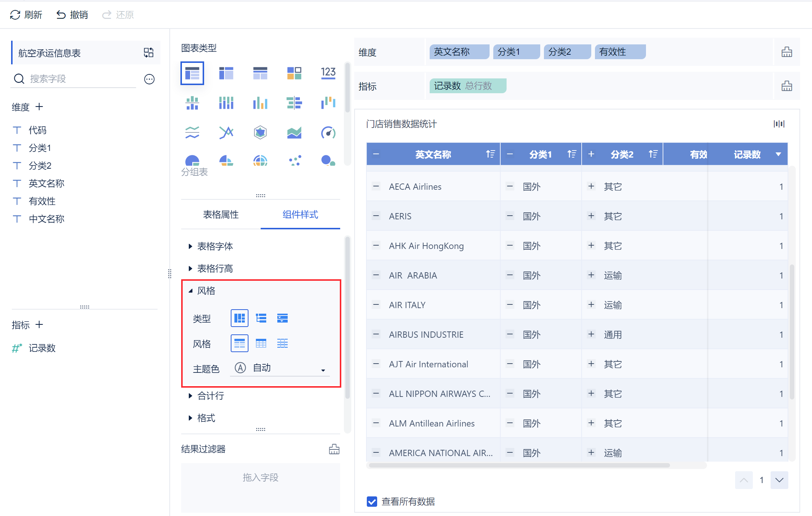Screen dimensions: 812x516
Task: Choose the third collapsed layout type icon
Action: tap(282, 318)
